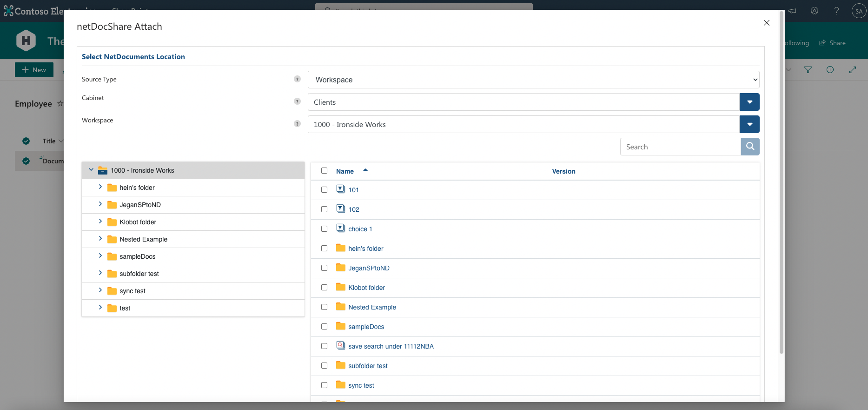The width and height of the screenshot is (868, 410).
Task: Open Title column header menu in SharePoint list
Action: (53, 141)
